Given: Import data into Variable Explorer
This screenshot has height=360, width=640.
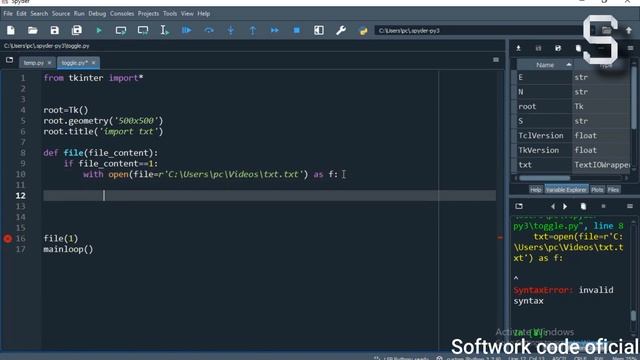Looking at the screenshot, I should (x=518, y=48).
